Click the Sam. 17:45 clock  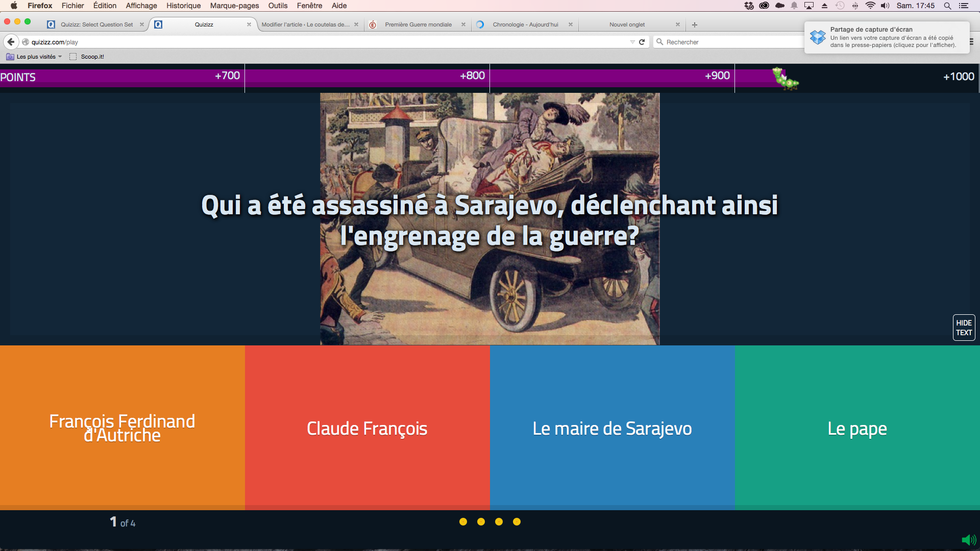coord(916,6)
